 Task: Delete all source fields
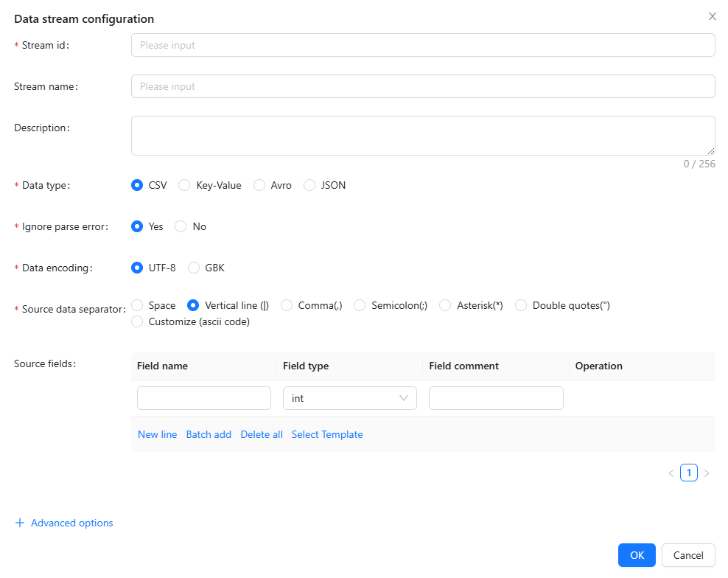coord(262,434)
